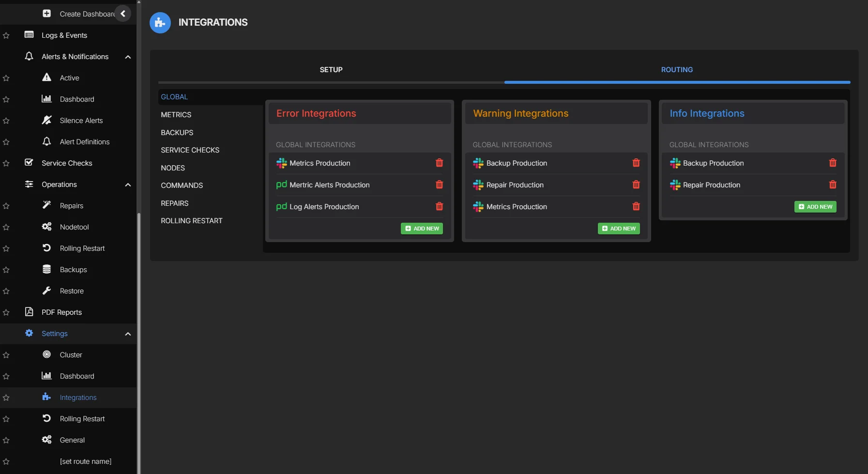Click the Silence Alerts icon in sidebar
The width and height of the screenshot is (868, 474).
(46, 120)
